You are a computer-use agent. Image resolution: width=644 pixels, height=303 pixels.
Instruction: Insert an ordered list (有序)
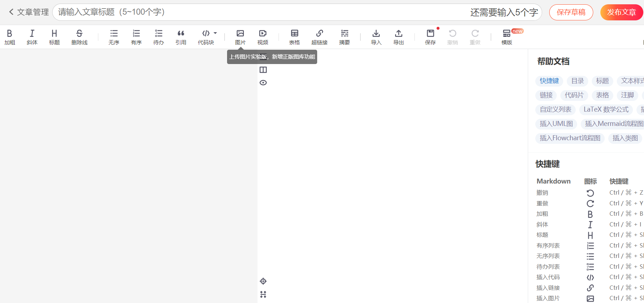coord(136,37)
